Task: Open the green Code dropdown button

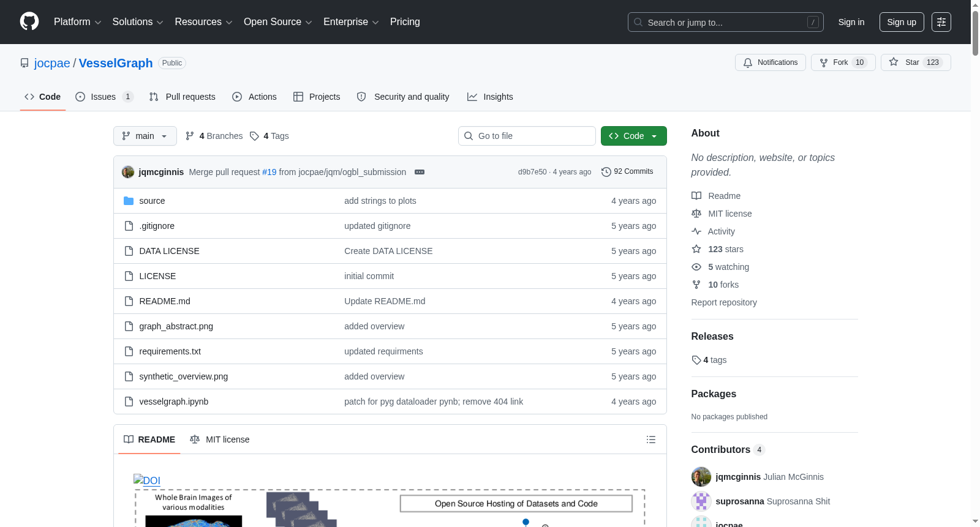Action: (x=634, y=136)
